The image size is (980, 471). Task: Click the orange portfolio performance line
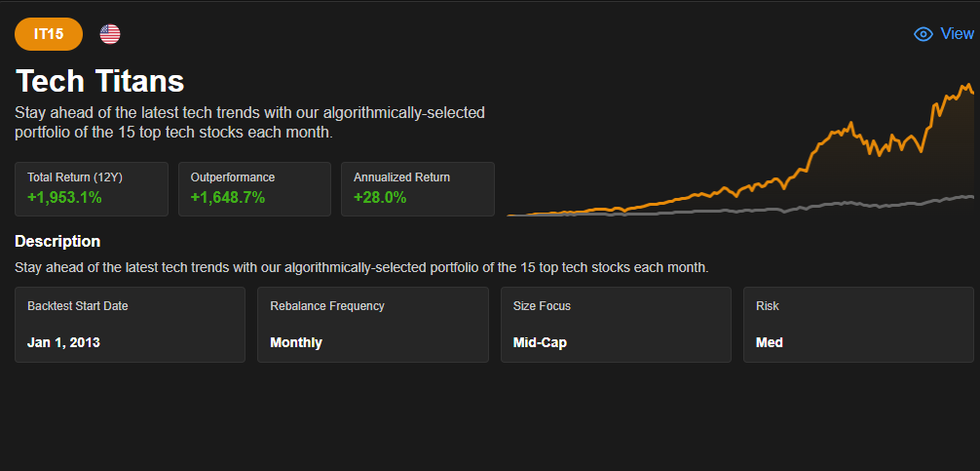pos(812,153)
